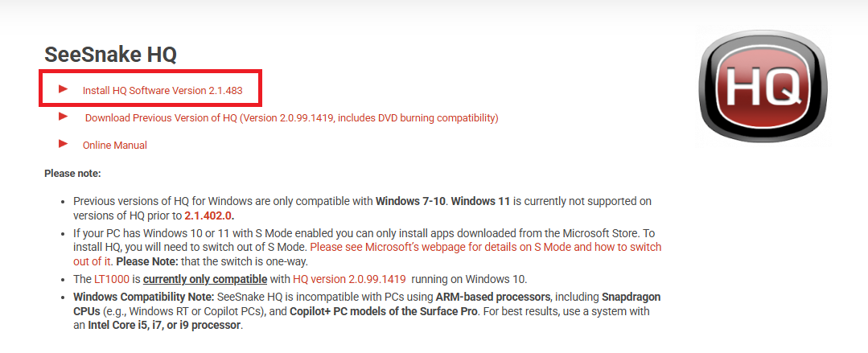Screen dimensions: 868x353
Task: Open Download Previous Version of HQ link
Action: pos(292,118)
